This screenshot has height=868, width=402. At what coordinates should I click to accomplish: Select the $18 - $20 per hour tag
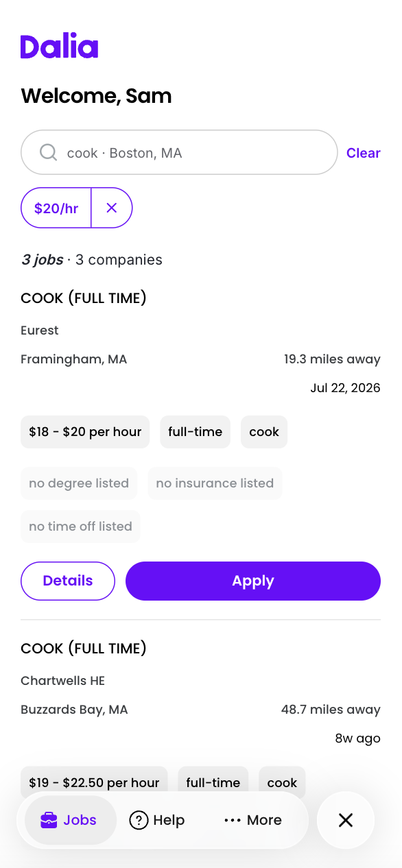point(85,432)
